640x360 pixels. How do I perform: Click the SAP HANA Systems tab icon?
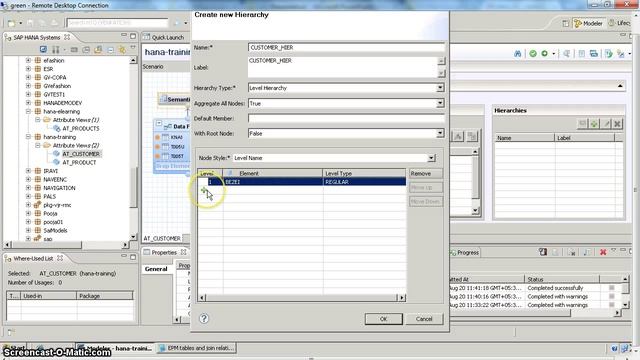(x=8, y=38)
